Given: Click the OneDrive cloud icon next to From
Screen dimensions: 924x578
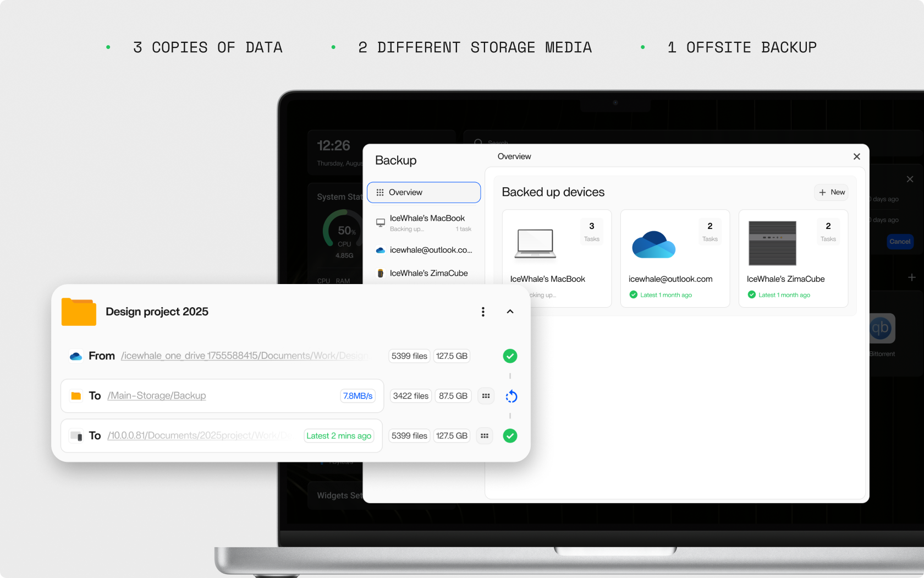Looking at the screenshot, I should (76, 356).
